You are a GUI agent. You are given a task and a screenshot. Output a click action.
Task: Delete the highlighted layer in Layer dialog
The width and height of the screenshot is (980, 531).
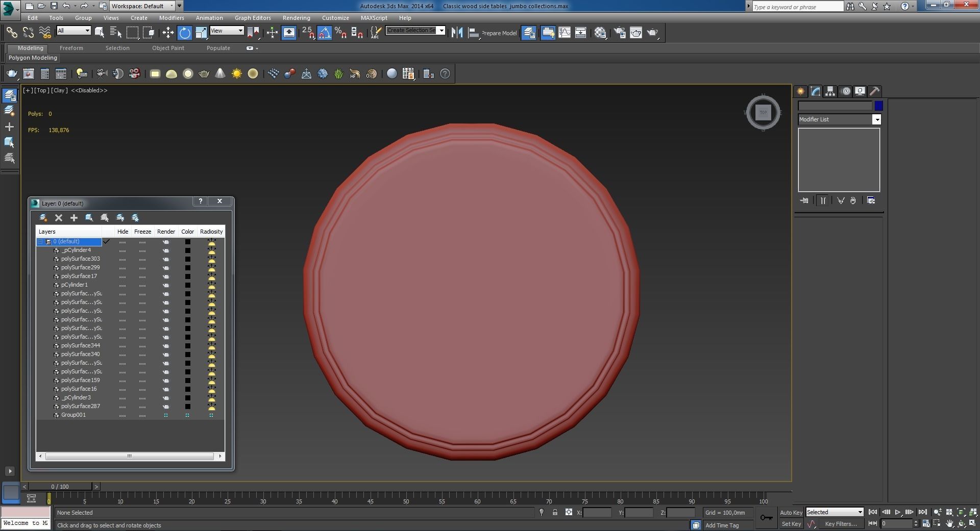59,218
